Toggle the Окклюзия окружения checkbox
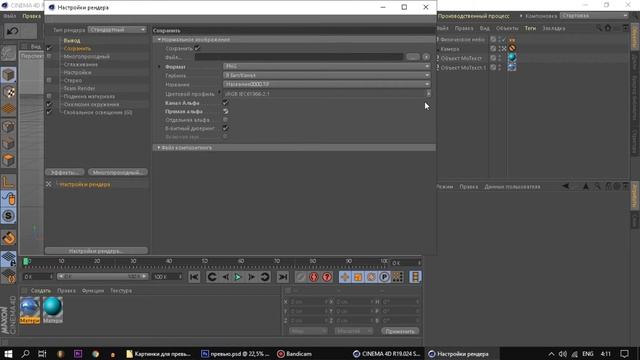 [x=49, y=104]
